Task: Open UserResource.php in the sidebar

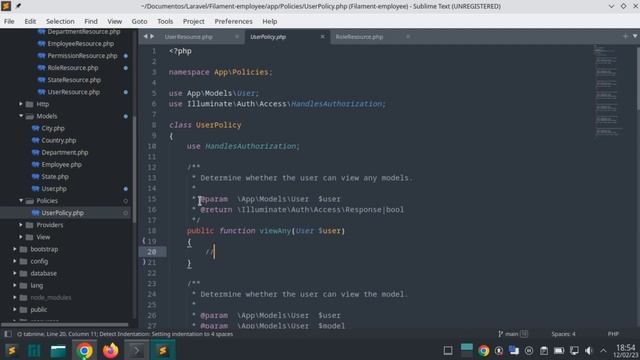Action: click(x=73, y=92)
